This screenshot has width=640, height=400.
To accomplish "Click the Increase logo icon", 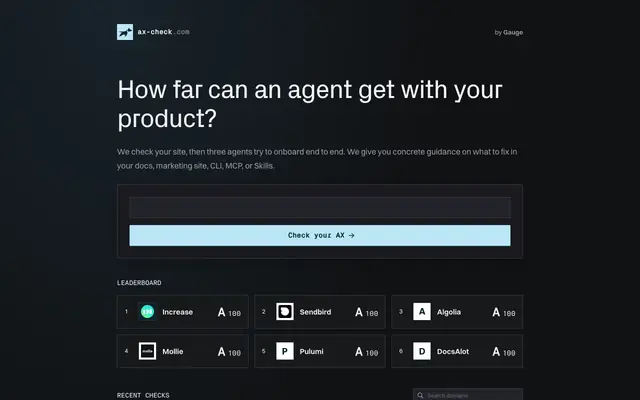I will pyautogui.click(x=147, y=312).
